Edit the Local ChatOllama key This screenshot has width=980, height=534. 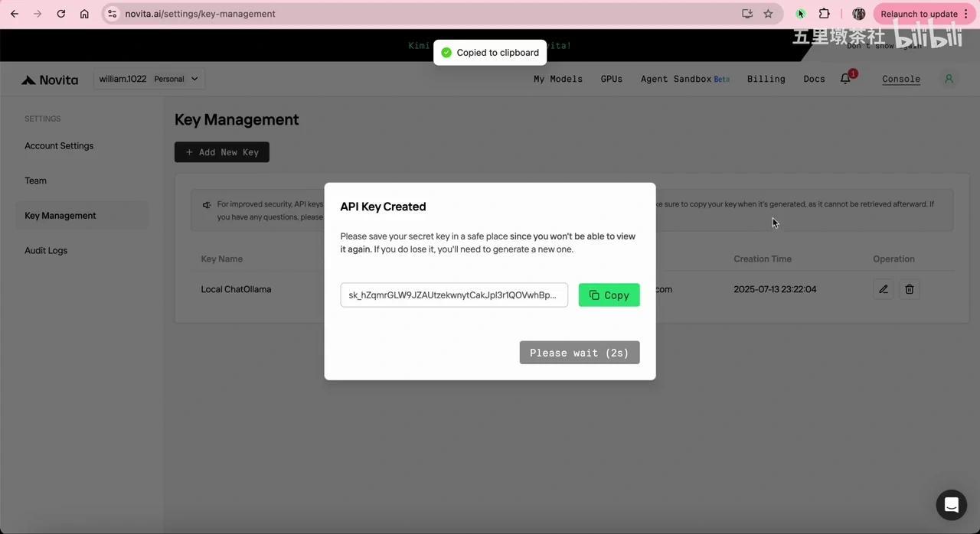click(x=884, y=289)
